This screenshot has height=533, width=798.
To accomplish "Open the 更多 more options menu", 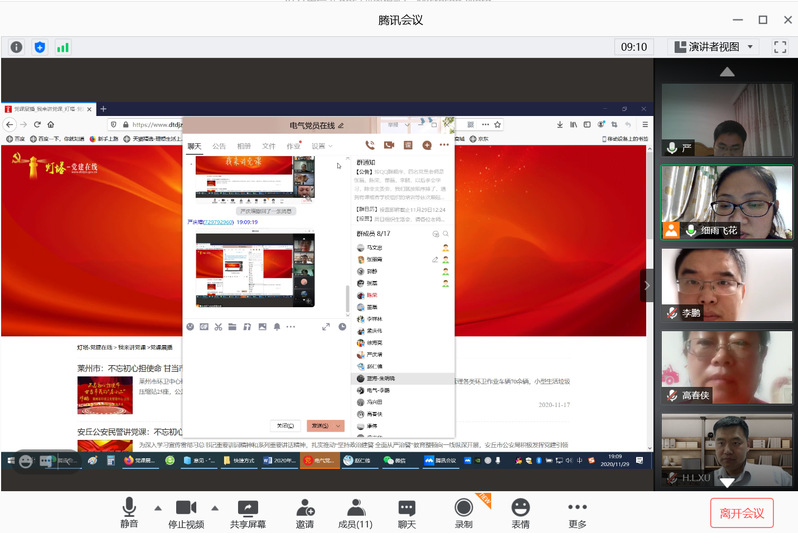I will pos(577,513).
